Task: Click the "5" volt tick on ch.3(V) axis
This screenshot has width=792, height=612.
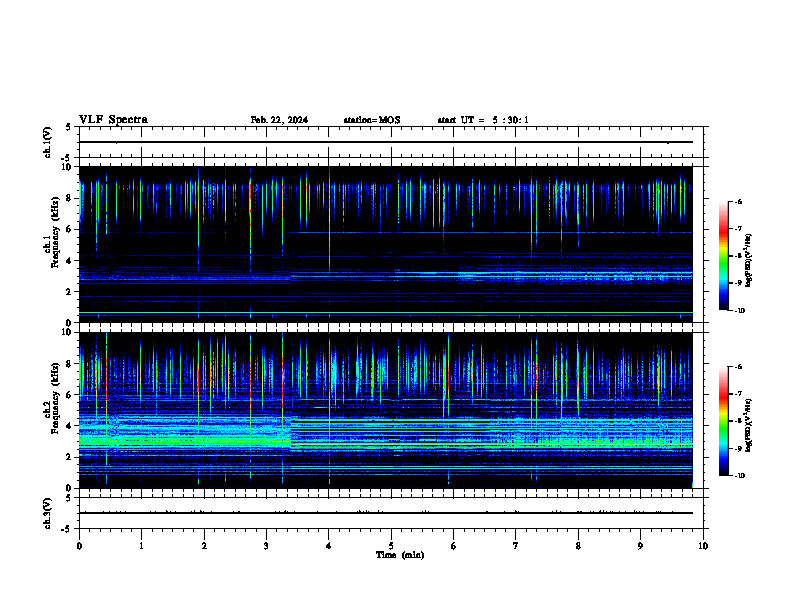Action: click(69, 498)
